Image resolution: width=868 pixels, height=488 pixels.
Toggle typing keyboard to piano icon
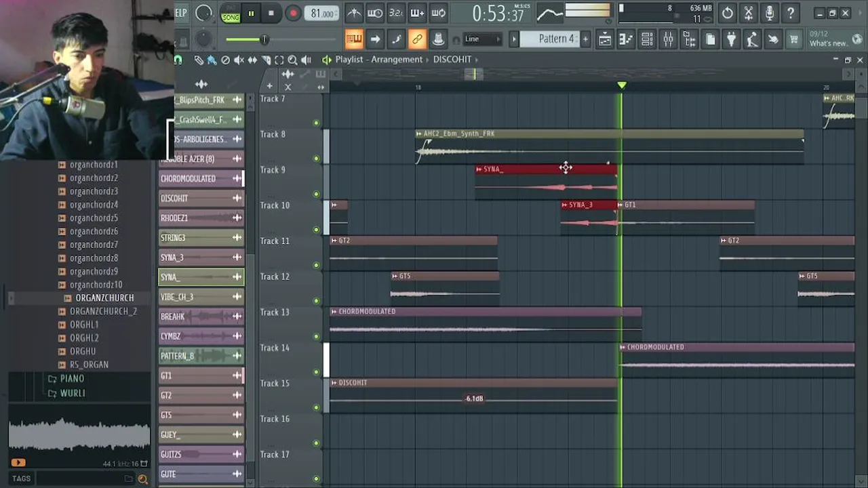tap(354, 39)
